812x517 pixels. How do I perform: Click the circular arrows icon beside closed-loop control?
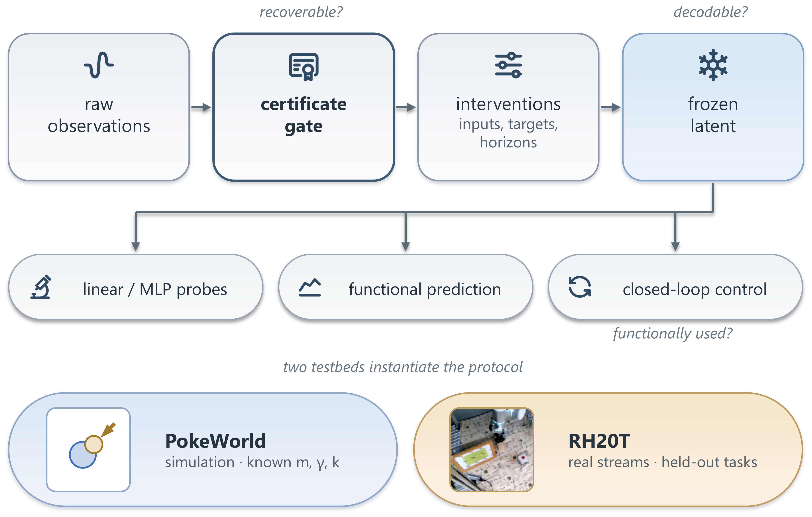point(580,287)
